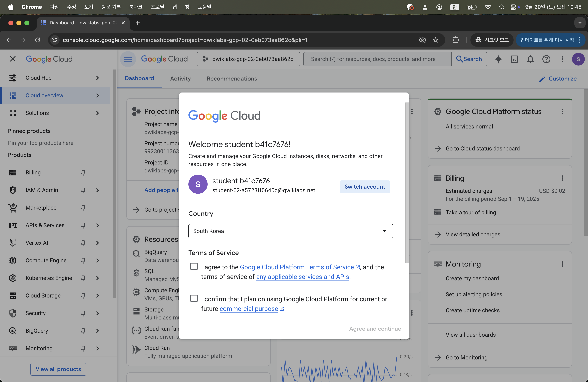The width and height of the screenshot is (588, 382).
Task: Activate Cloud Shell terminal icon
Action: [x=514, y=59]
